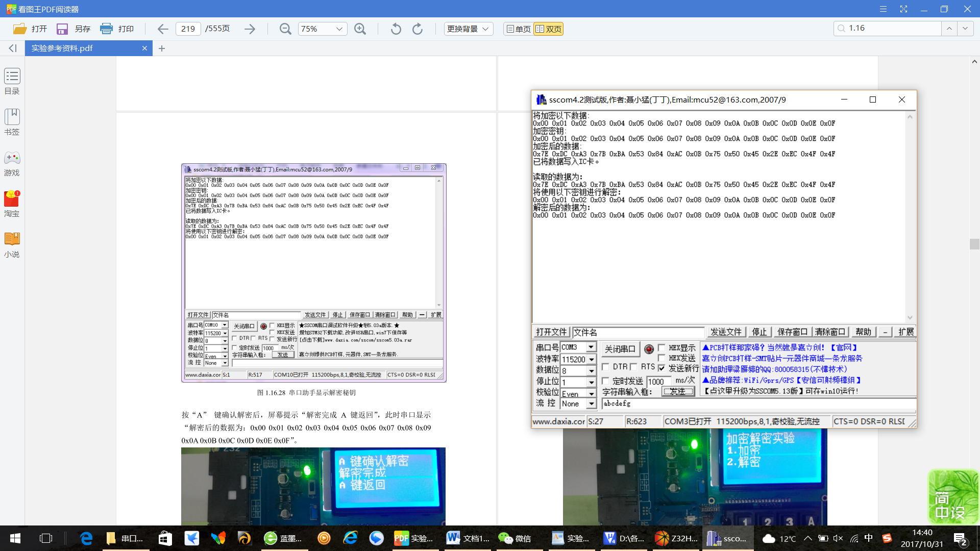Toggle the DTR checkbox
980x551 pixels.
click(x=605, y=367)
